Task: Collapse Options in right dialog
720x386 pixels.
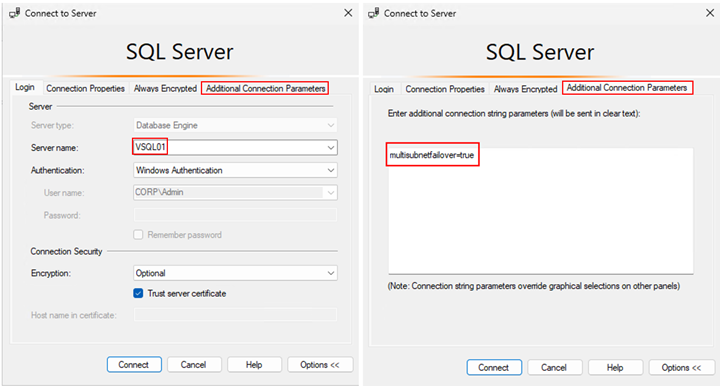Action: click(x=681, y=367)
